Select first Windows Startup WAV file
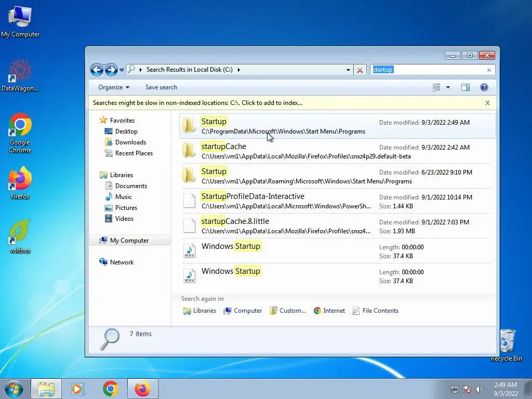 pos(337,251)
